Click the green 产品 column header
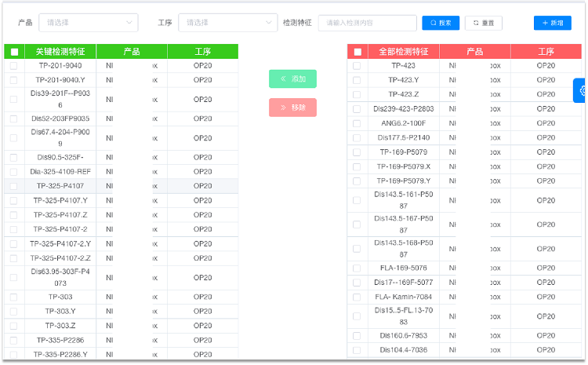The width and height of the screenshot is (588, 365). pos(132,52)
